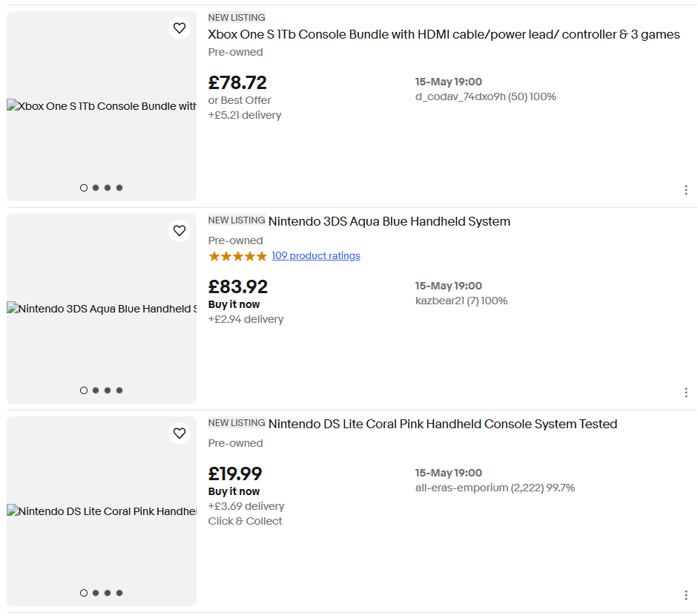The image size is (698, 616).
Task: Select second image dot on Xbox listing
Action: click(x=96, y=188)
